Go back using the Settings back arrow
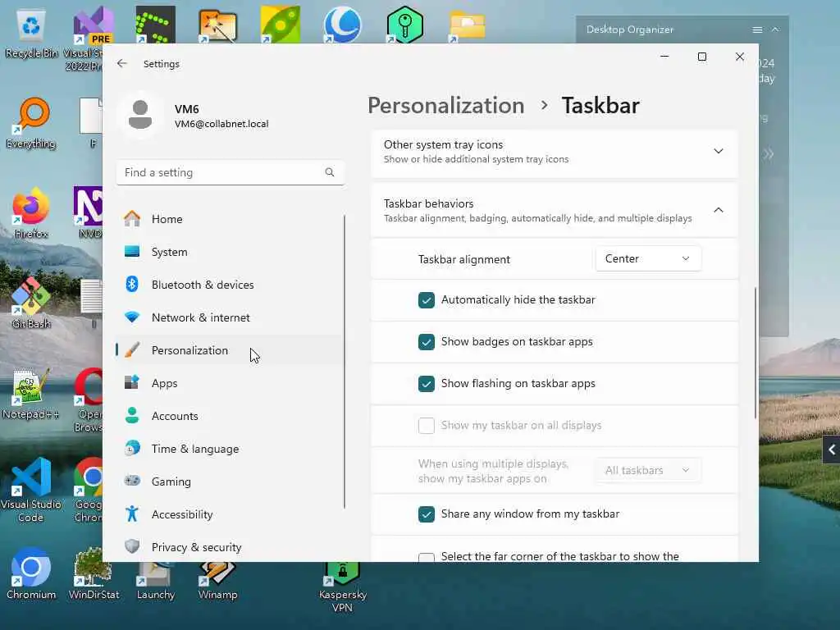 (x=122, y=63)
